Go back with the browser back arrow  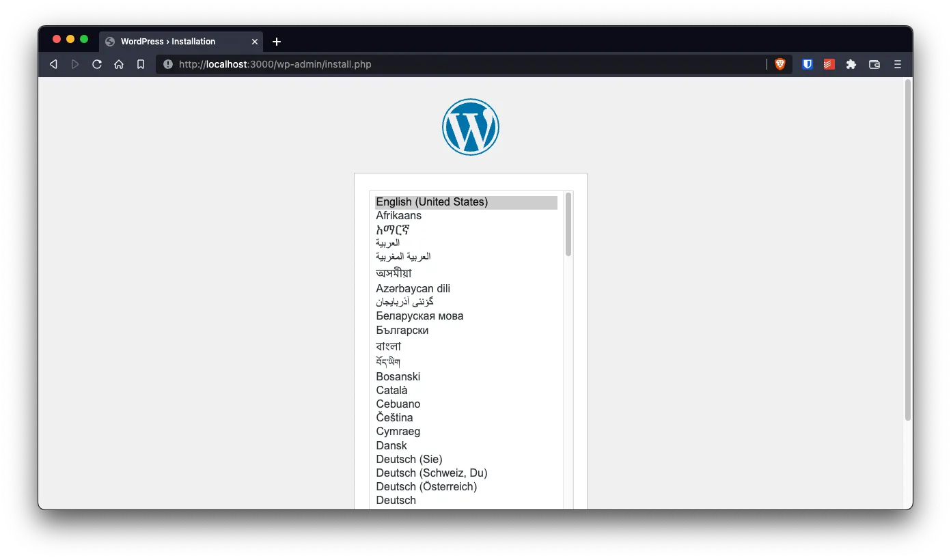[x=53, y=64]
